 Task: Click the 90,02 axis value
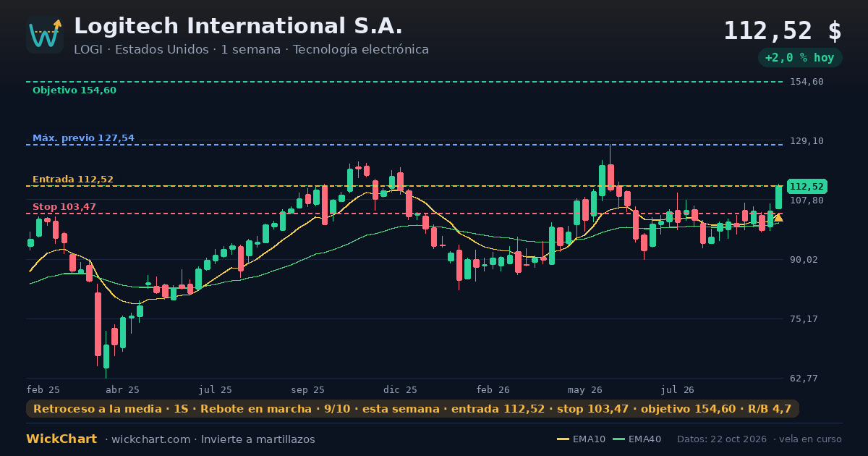[804, 260]
